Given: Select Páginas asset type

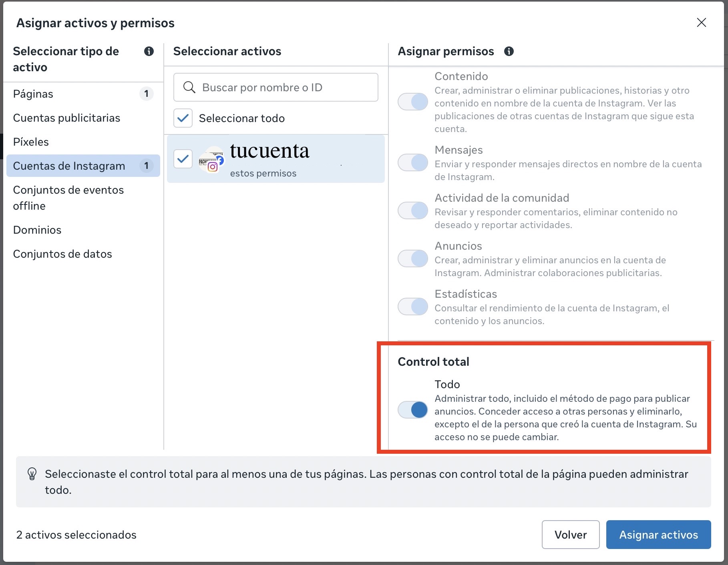Looking at the screenshot, I should tap(33, 94).
